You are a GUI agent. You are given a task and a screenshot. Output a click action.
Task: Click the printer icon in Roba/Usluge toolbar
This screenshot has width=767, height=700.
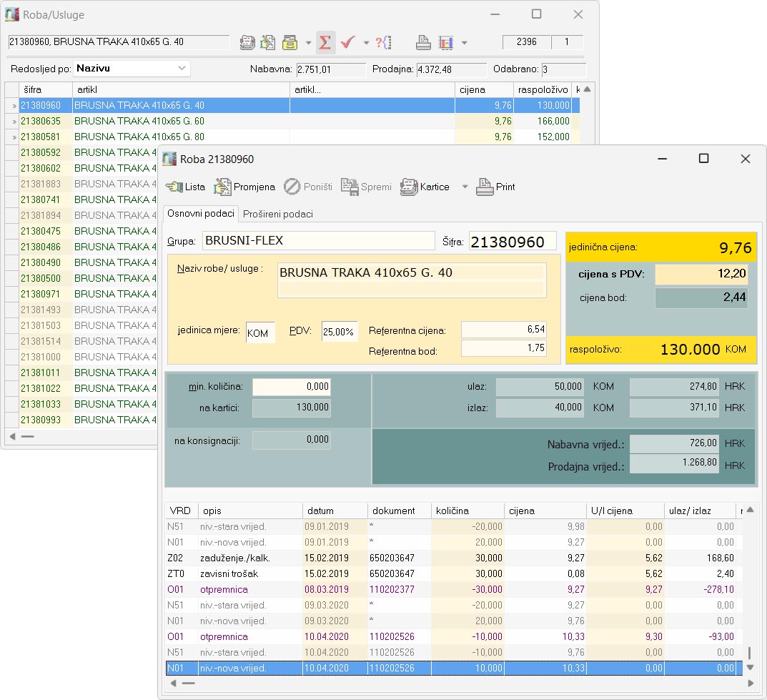[424, 42]
